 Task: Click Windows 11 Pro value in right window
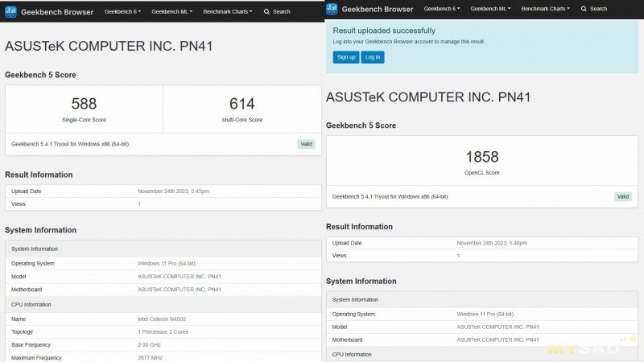485,314
